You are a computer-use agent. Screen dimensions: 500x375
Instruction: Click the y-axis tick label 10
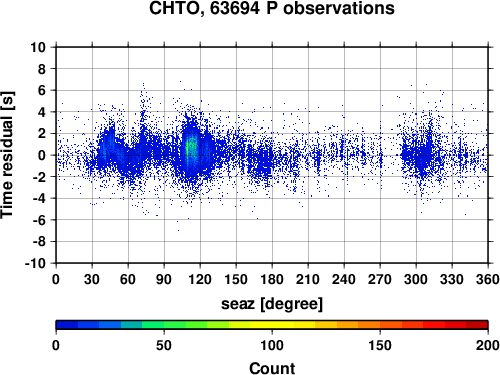(38, 47)
